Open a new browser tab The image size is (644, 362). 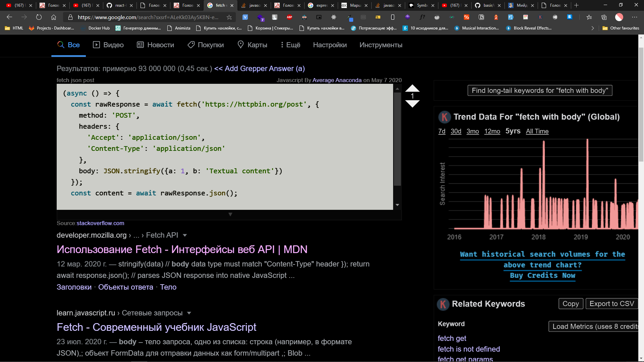tap(577, 5)
